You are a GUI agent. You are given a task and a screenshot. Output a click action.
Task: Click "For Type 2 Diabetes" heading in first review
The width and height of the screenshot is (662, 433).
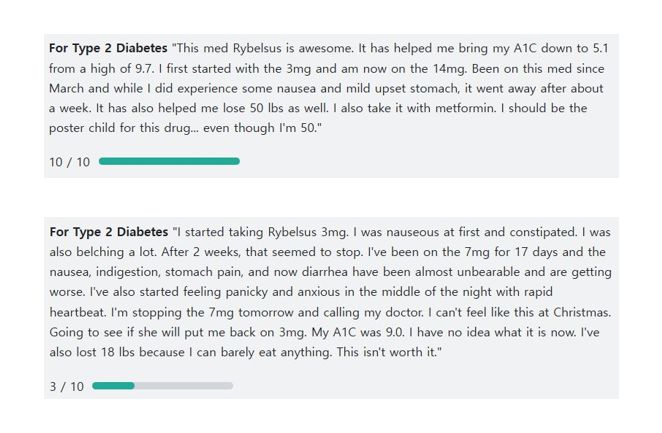(x=108, y=48)
